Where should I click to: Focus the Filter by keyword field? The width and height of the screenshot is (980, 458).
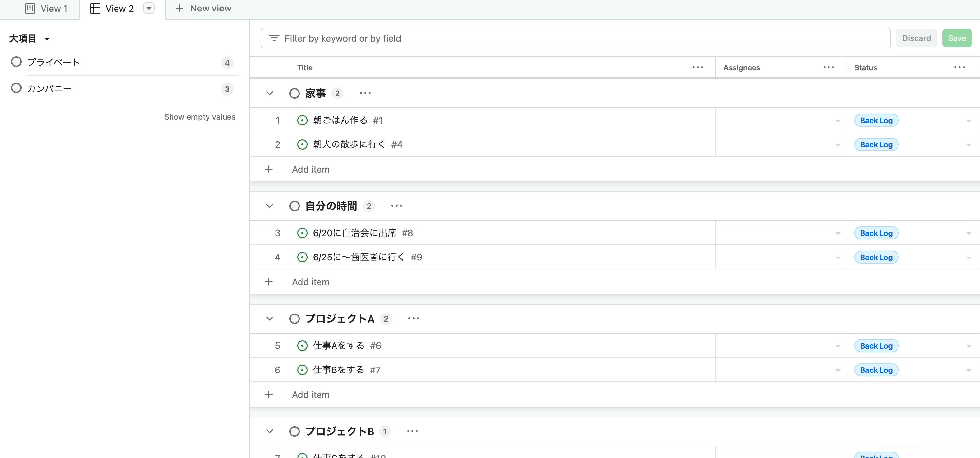575,38
